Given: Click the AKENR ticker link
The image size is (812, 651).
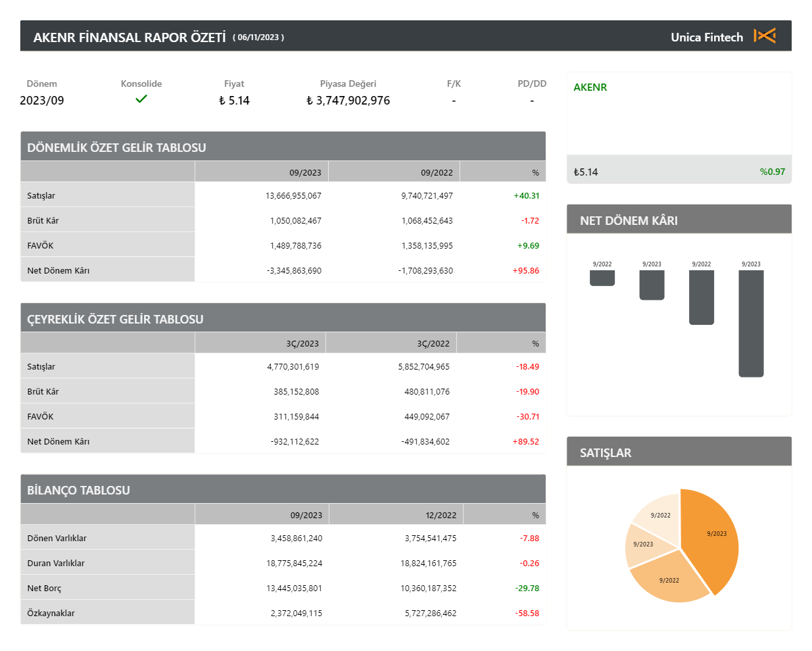Looking at the screenshot, I should coord(590,87).
